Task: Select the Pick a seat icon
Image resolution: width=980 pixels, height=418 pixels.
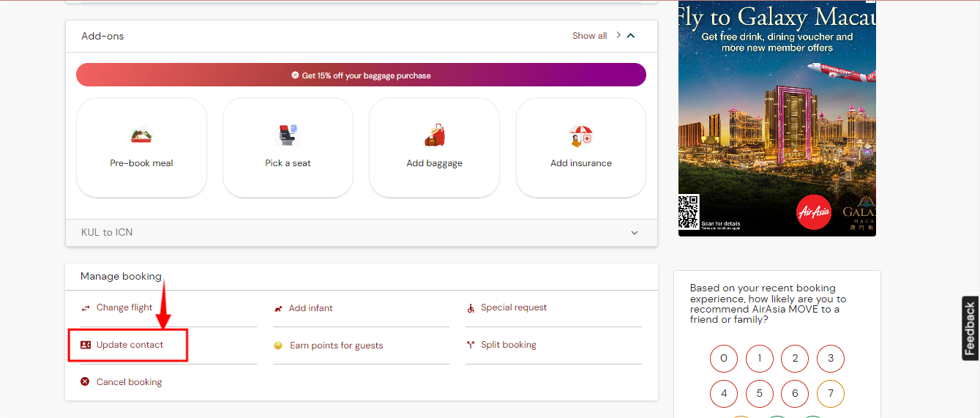Action: (x=288, y=135)
